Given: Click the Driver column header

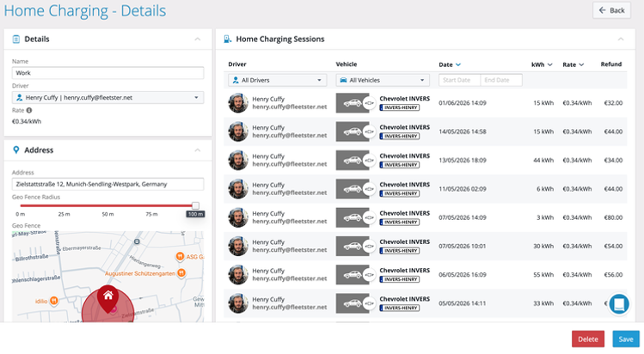Looking at the screenshot, I should click(237, 64).
